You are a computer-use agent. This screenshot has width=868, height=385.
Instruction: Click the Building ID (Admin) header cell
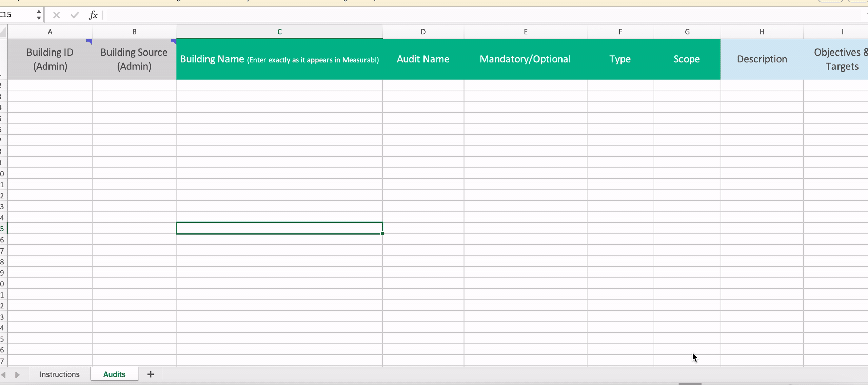(50, 59)
